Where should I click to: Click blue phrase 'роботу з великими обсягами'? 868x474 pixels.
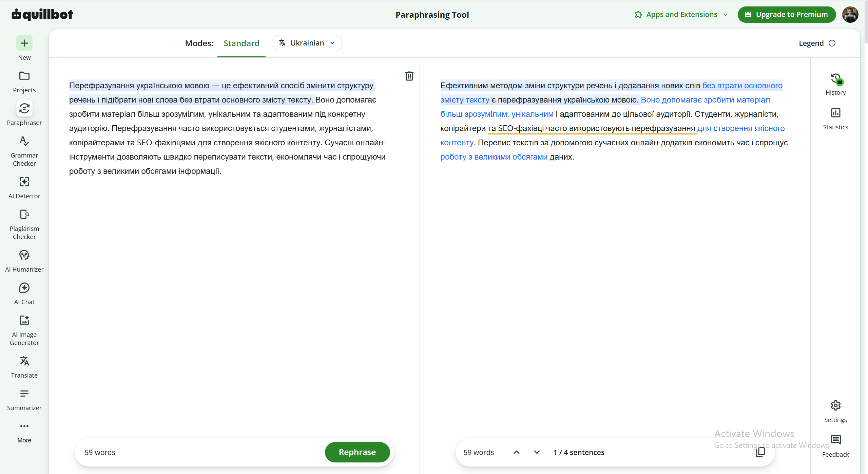click(x=494, y=157)
